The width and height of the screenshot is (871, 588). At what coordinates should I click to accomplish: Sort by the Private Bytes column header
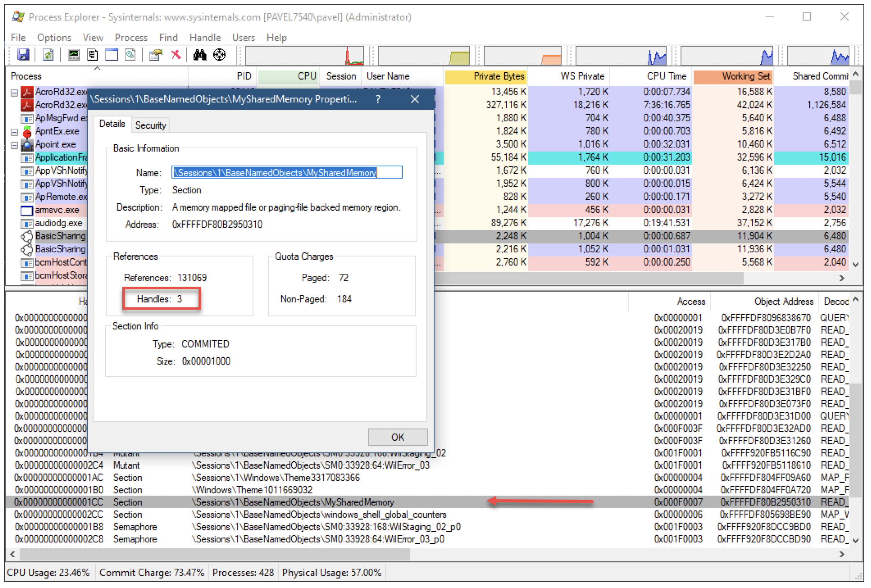tap(485, 76)
